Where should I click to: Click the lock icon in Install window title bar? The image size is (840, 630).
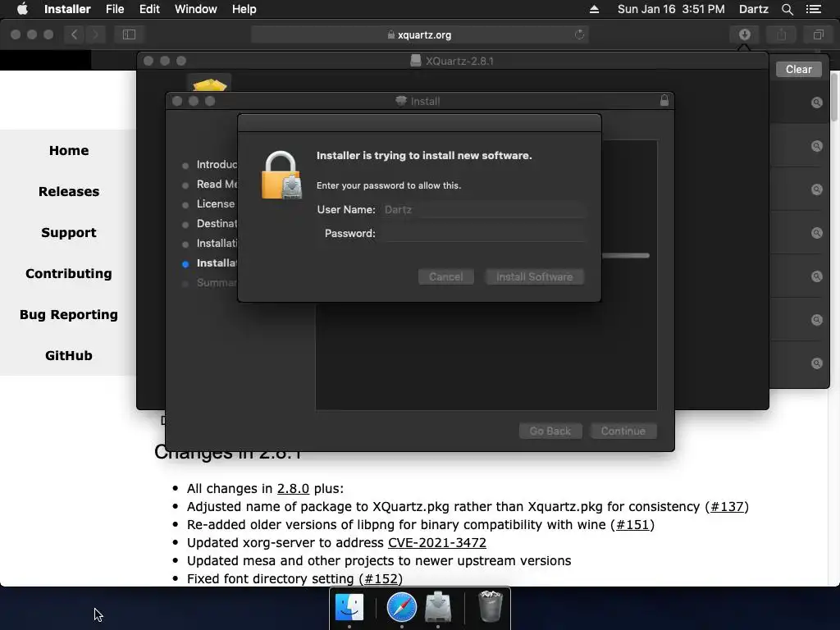tap(664, 100)
